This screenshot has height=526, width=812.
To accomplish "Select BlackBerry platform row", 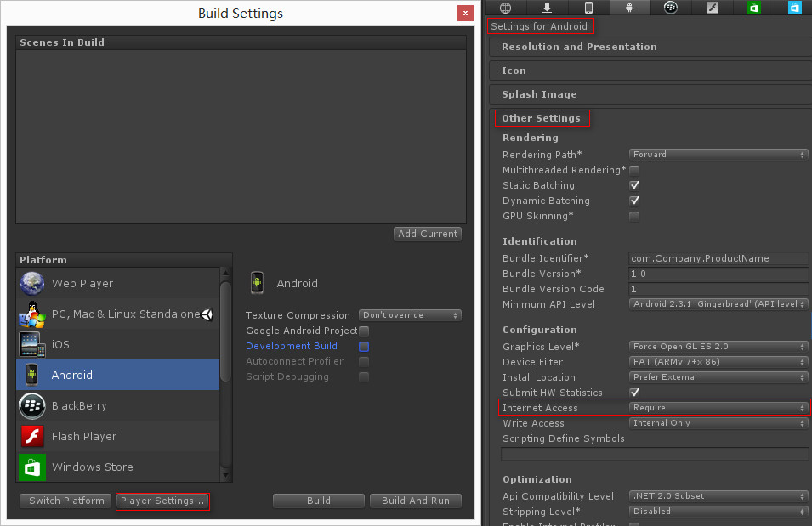I will point(118,405).
